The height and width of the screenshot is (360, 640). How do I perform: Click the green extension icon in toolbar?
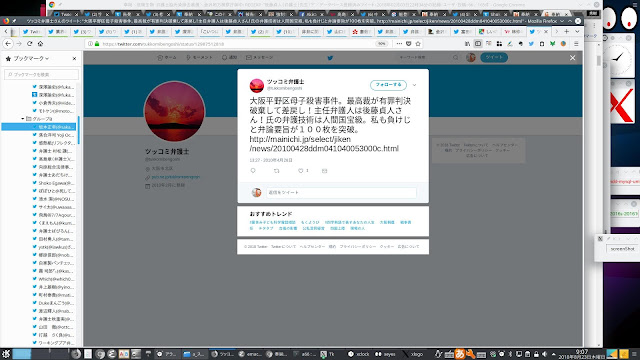click(552, 44)
